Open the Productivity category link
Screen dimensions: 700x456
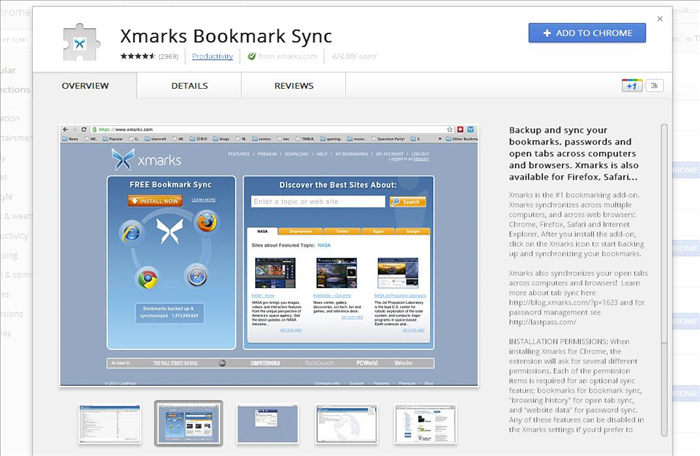click(212, 56)
